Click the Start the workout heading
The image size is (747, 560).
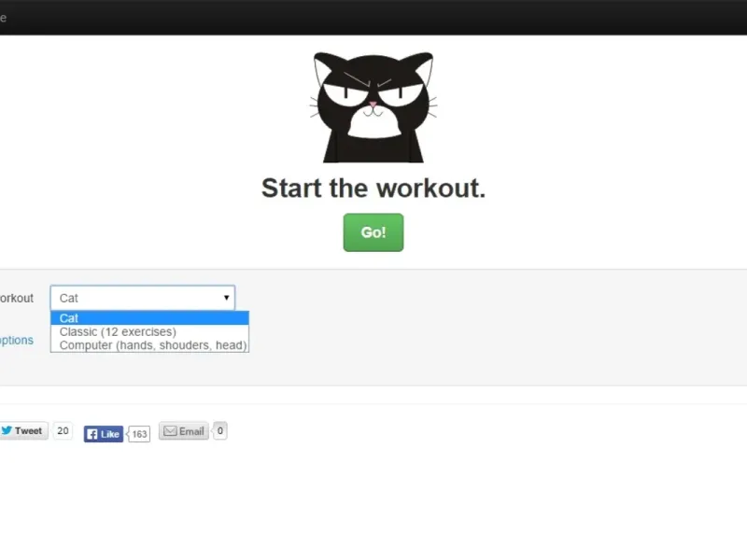pos(373,189)
